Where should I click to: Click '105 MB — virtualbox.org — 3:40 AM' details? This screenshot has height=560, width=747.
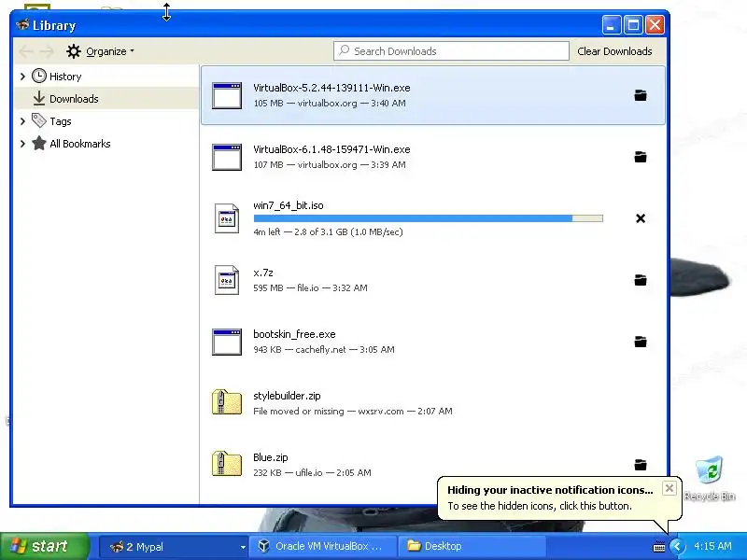330,103
